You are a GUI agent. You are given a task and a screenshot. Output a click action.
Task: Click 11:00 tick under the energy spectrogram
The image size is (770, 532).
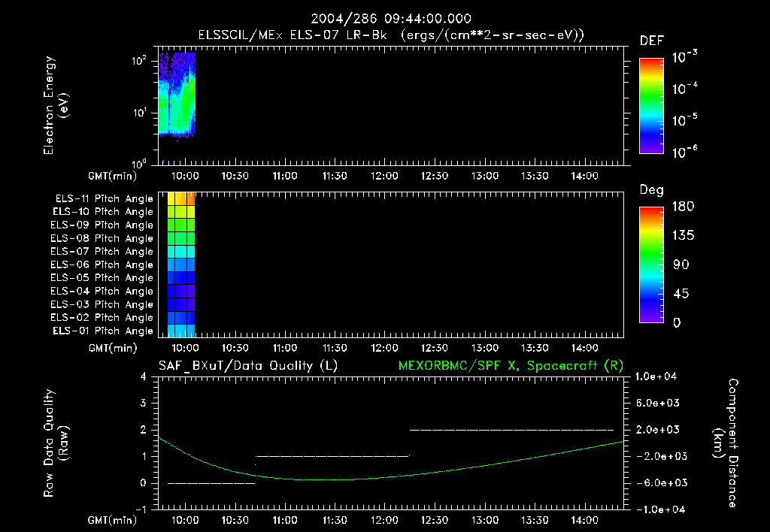[x=285, y=176]
